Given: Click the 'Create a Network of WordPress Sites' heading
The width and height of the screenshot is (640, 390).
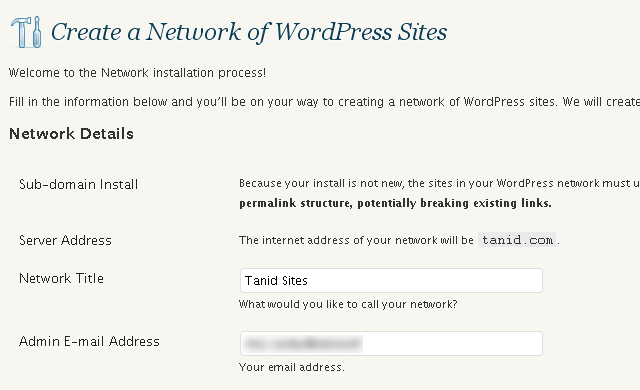Looking at the screenshot, I should 249,32.
